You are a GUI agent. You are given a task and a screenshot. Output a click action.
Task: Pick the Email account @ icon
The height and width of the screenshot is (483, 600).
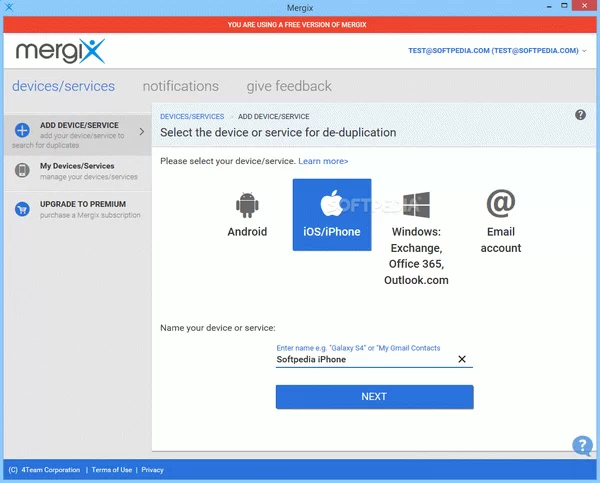pos(500,204)
